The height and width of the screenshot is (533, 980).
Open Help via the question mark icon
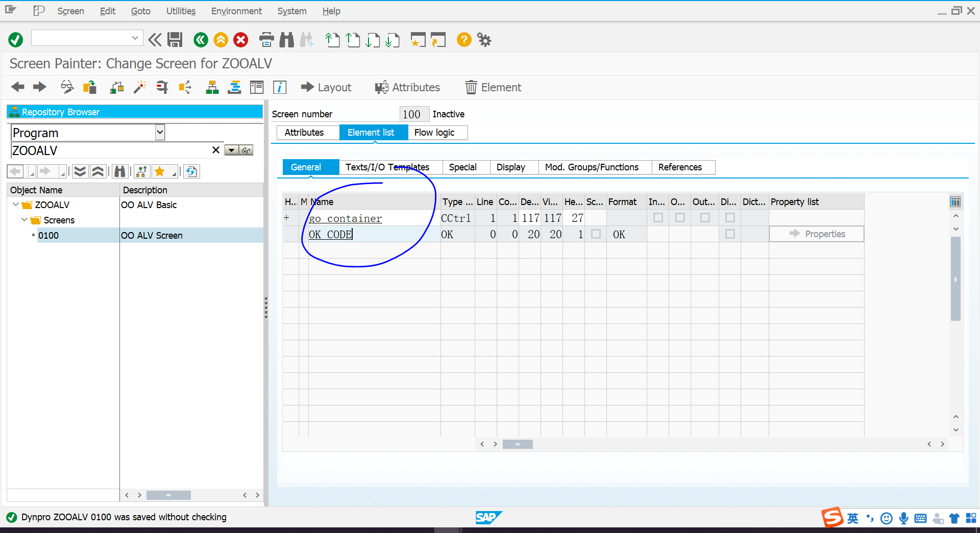click(463, 39)
